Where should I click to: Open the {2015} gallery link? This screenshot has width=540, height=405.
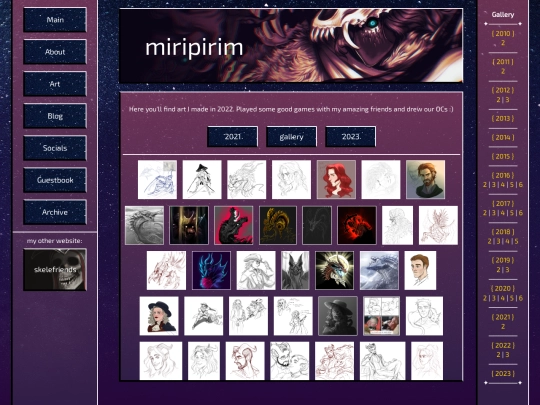(x=503, y=156)
